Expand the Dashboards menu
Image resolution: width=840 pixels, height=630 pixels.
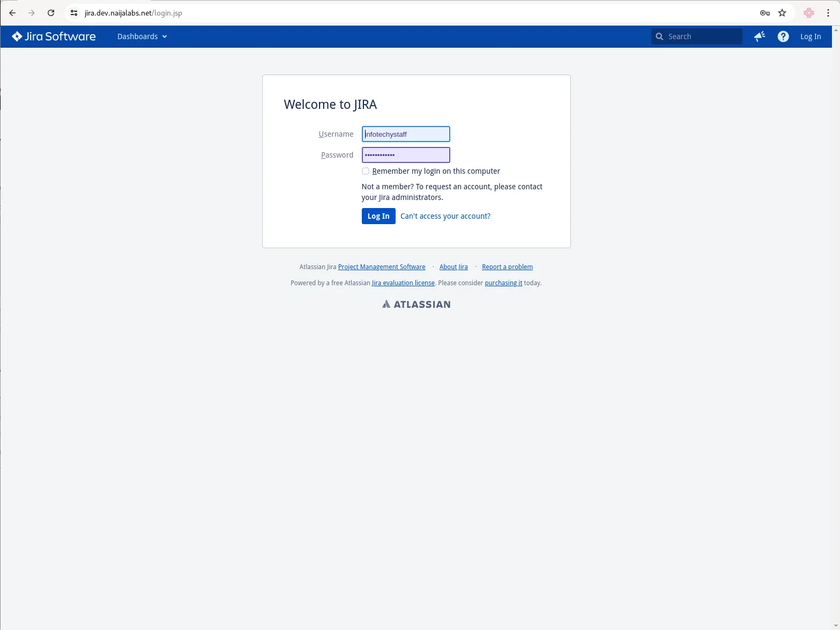point(142,36)
